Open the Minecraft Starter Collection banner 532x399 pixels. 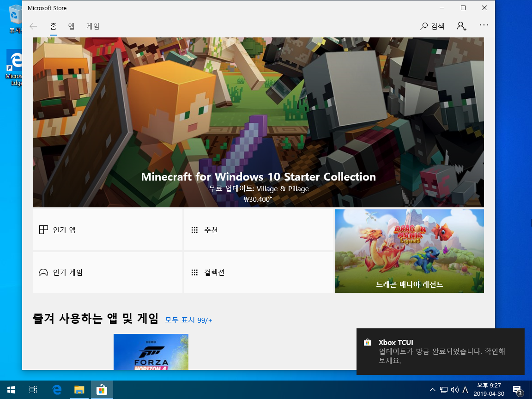(x=259, y=122)
